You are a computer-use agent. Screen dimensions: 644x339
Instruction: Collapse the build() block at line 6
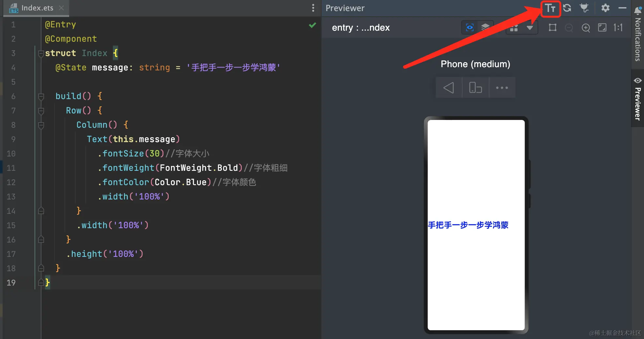click(41, 96)
